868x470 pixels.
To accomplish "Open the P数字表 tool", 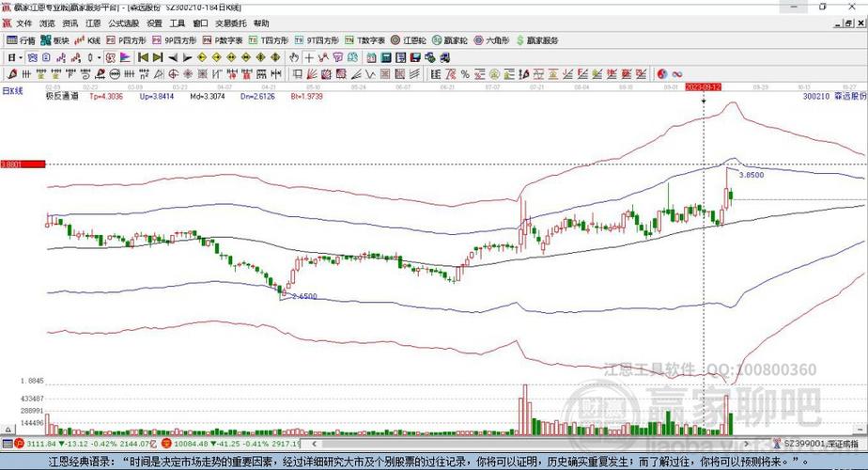I will 223,40.
